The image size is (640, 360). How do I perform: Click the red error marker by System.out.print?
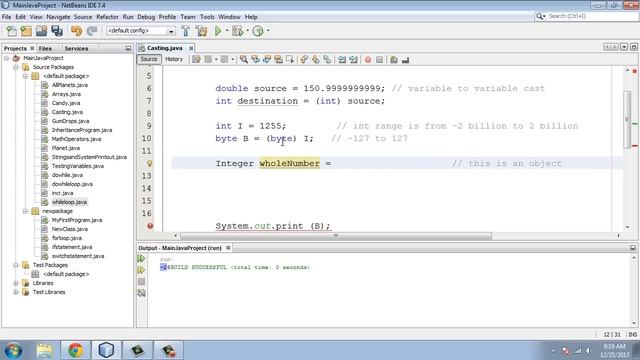tap(150, 226)
